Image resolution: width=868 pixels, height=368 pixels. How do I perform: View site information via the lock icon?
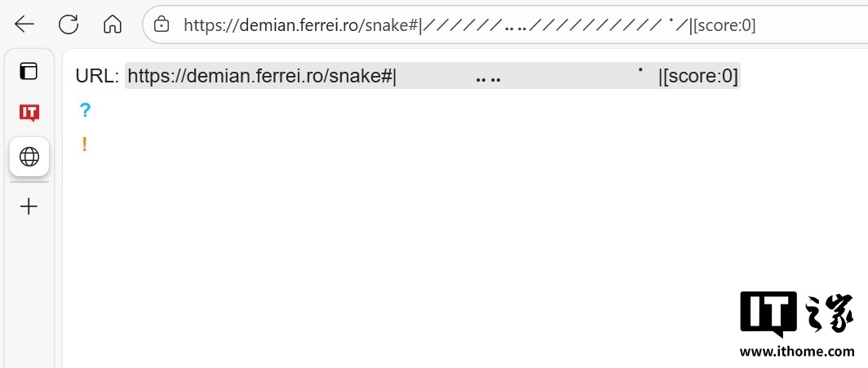coord(162,25)
